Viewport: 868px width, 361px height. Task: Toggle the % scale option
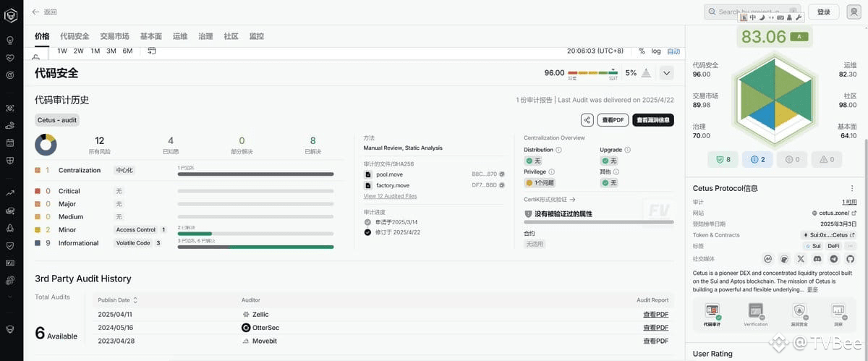[642, 51]
